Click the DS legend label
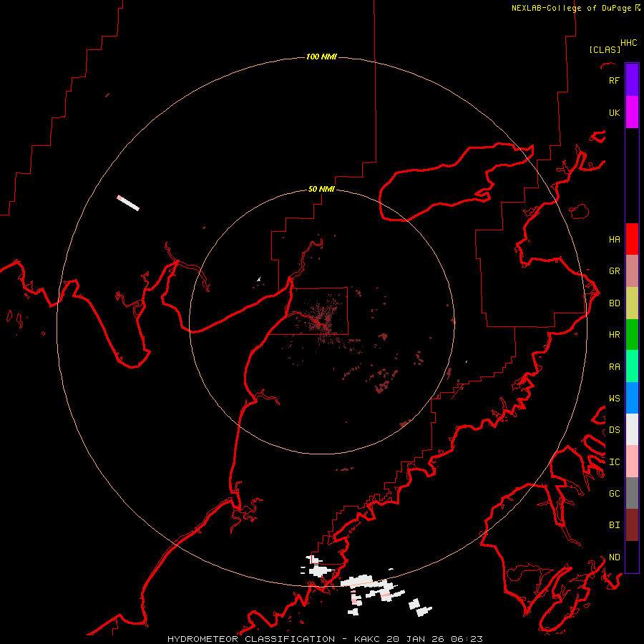Screen dimensions: 644x644 (x=614, y=430)
